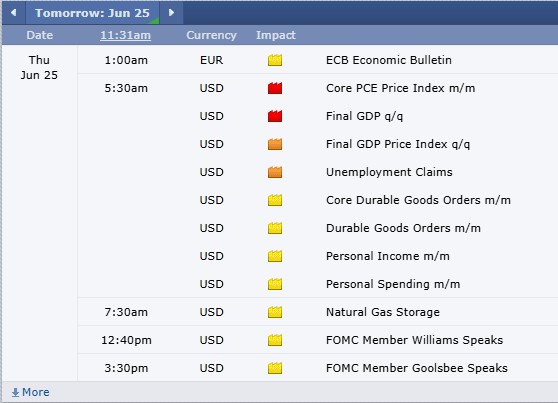
Task: Click the yellow impact icon for Natural Gas Storage
Action: [x=275, y=312]
